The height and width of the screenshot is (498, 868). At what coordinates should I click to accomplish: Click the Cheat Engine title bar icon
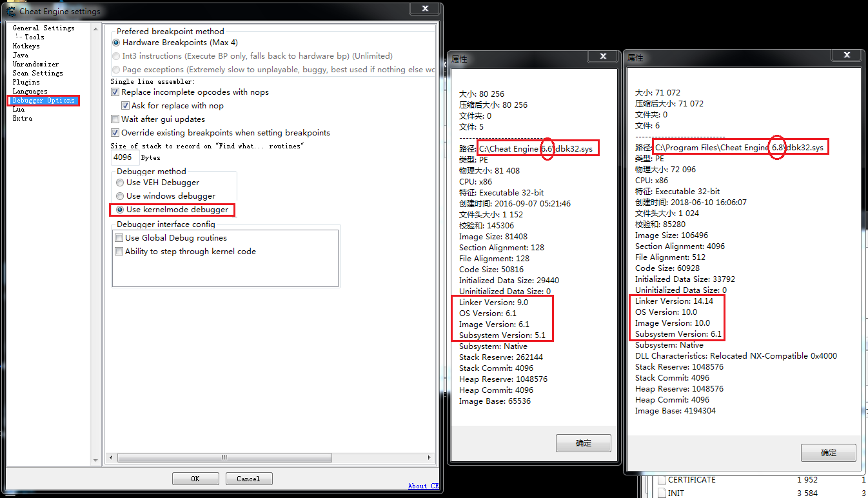click(10, 11)
